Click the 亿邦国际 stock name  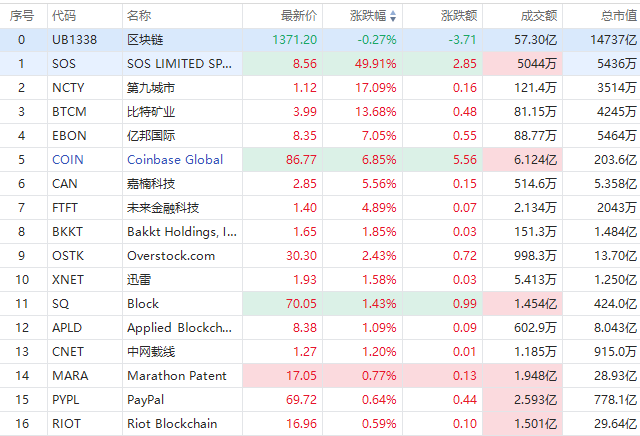[x=151, y=136]
